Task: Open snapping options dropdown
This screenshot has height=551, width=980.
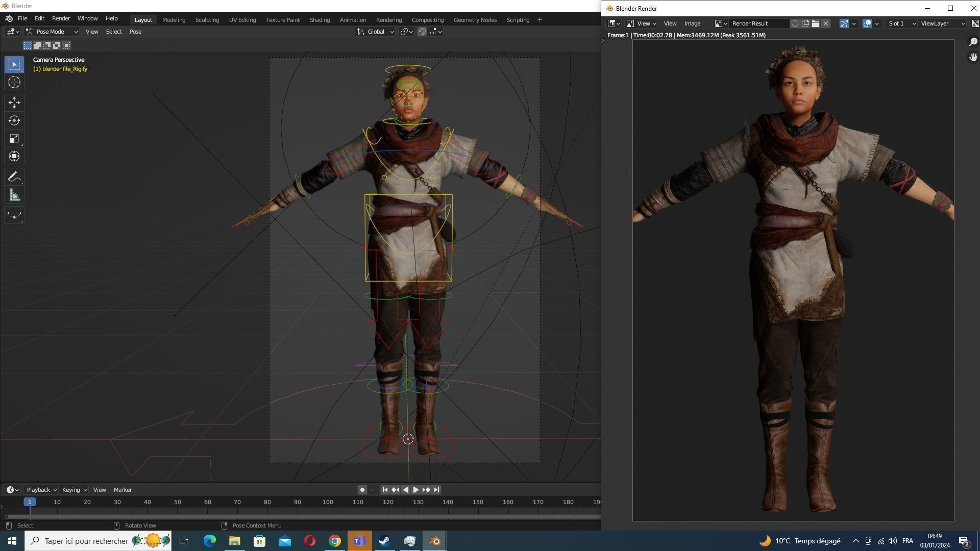Action: tap(435, 32)
